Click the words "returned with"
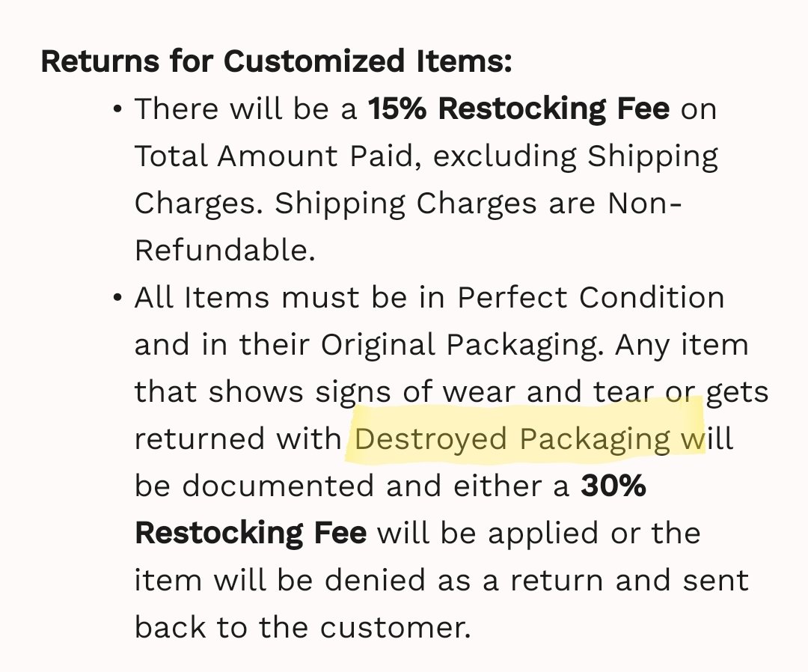 point(238,439)
